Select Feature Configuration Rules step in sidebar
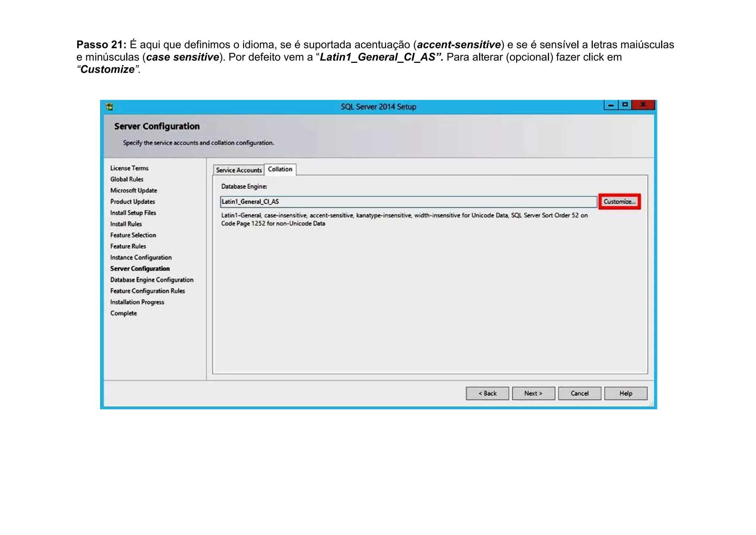Image resolution: width=756 pixels, height=535 pixels. click(147, 291)
